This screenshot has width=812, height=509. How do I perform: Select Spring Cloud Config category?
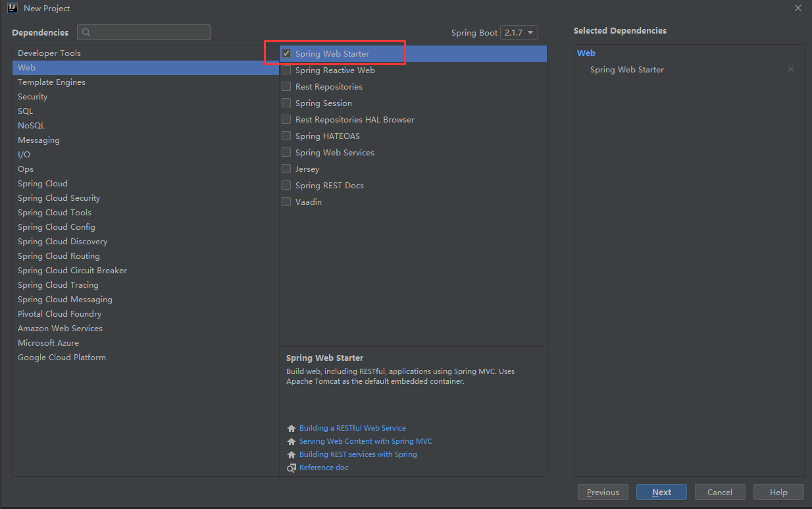pyautogui.click(x=145, y=227)
